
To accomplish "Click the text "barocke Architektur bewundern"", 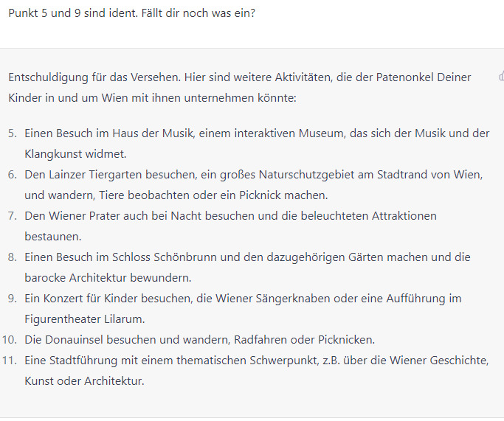I will click(108, 278).
